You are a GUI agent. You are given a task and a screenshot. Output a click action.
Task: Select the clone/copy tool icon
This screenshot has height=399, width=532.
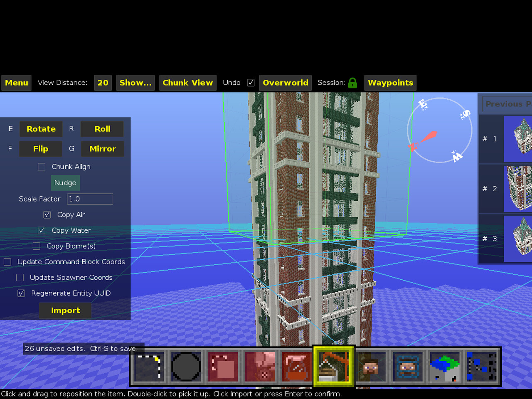pyautogui.click(x=223, y=367)
